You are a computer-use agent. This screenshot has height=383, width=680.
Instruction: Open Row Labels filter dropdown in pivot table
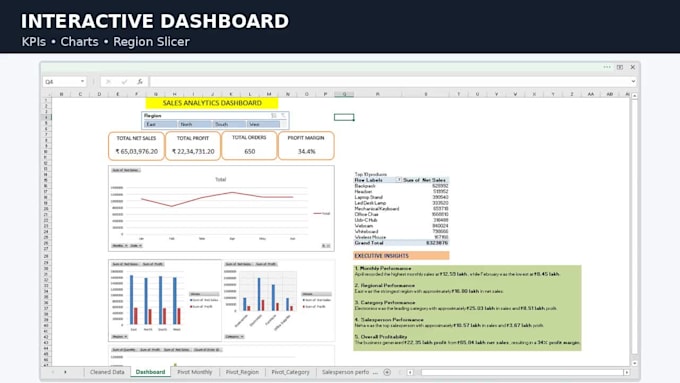coord(399,180)
